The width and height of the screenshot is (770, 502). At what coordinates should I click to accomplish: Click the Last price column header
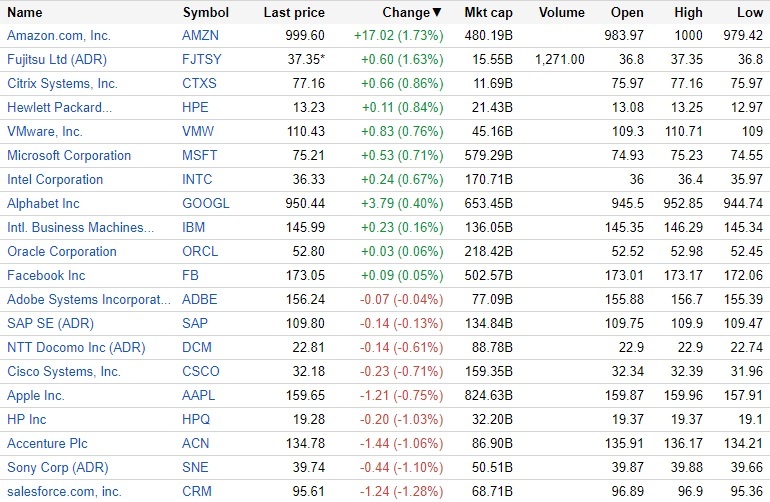point(293,12)
